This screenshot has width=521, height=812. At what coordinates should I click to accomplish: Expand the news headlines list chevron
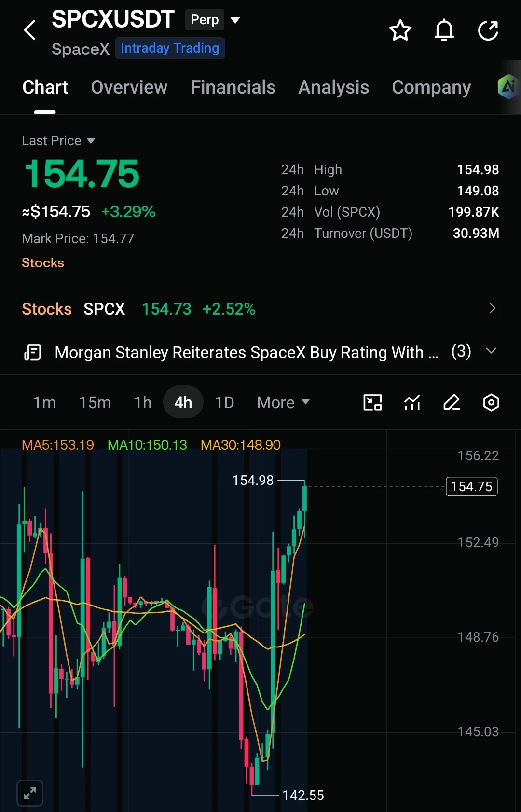point(491,351)
